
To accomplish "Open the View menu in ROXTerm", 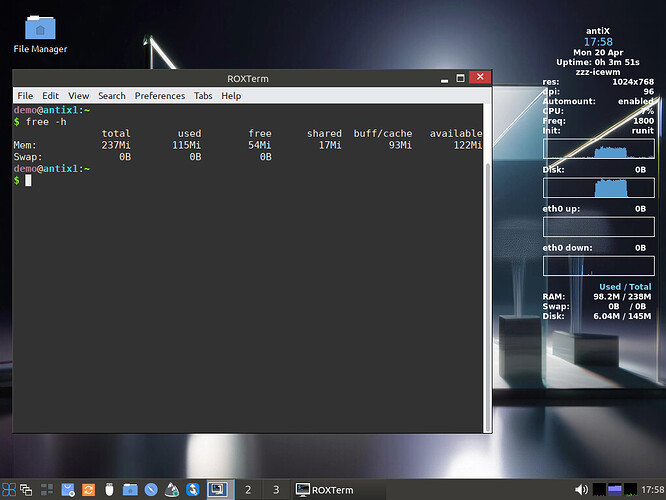I will pyautogui.click(x=79, y=96).
